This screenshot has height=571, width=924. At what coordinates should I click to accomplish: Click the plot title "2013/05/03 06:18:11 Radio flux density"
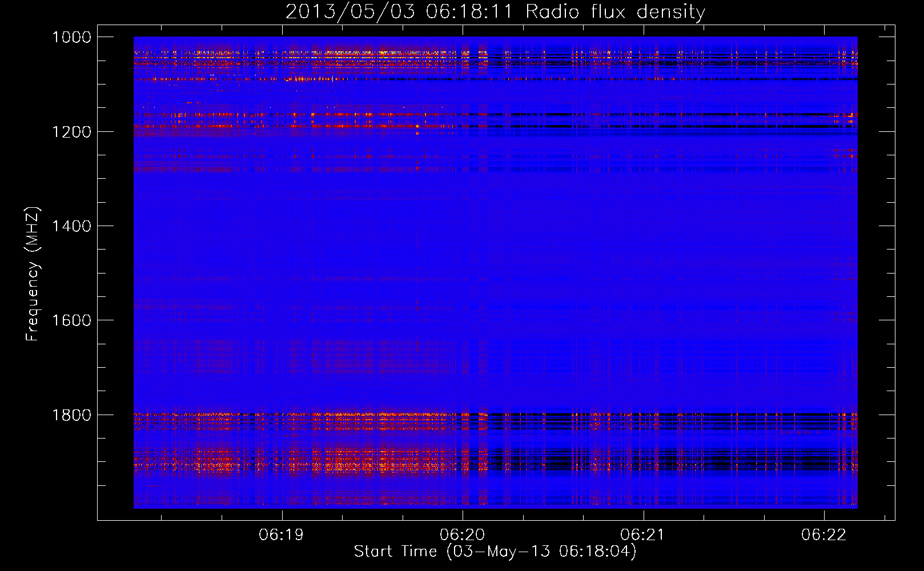click(495, 11)
